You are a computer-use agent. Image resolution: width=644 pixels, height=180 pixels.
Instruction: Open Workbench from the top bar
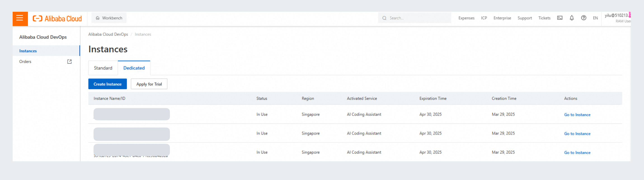[x=109, y=18]
